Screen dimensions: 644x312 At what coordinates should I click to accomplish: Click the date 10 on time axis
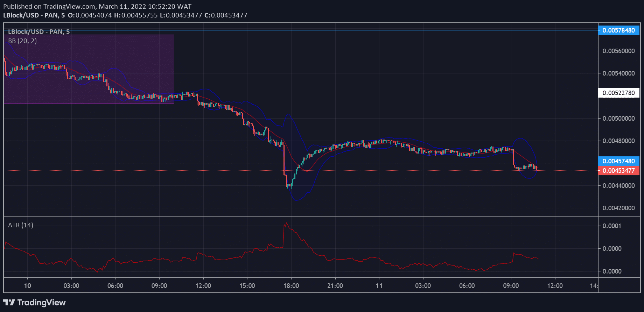click(27, 286)
